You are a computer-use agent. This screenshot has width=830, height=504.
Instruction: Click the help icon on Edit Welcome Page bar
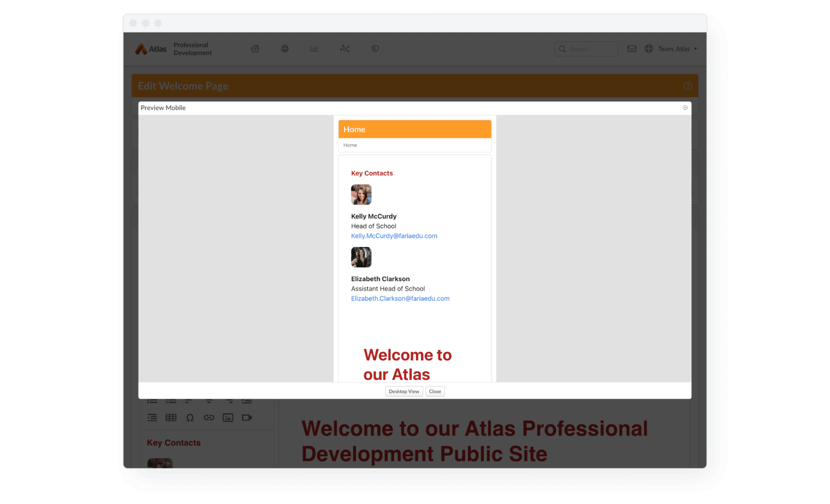[x=688, y=86]
